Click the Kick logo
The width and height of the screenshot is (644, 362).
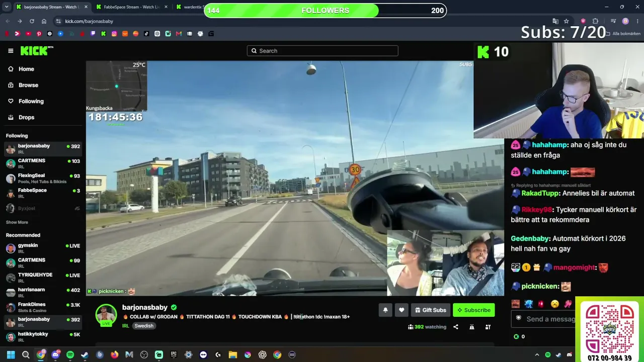pos(37,51)
